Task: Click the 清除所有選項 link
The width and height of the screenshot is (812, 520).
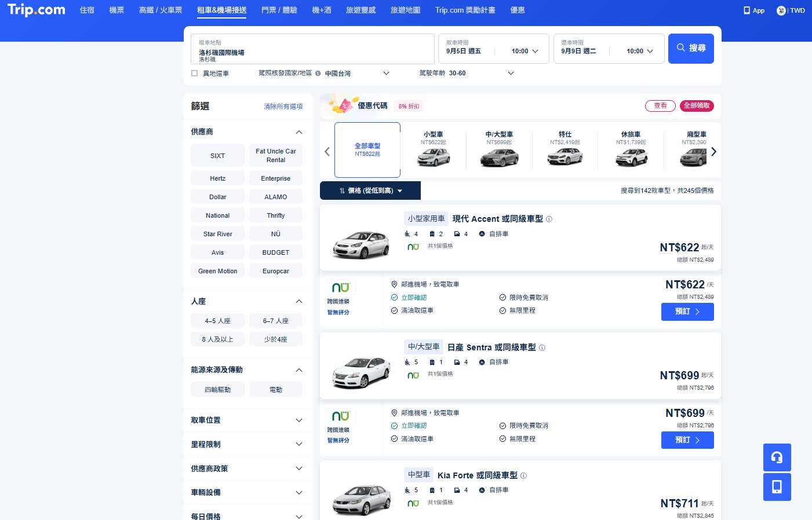Action: (x=283, y=107)
